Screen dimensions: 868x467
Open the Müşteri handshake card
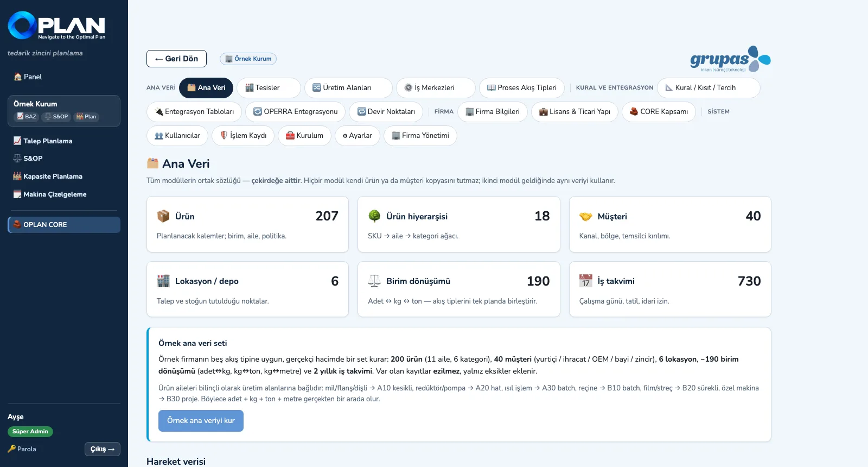[670, 224]
